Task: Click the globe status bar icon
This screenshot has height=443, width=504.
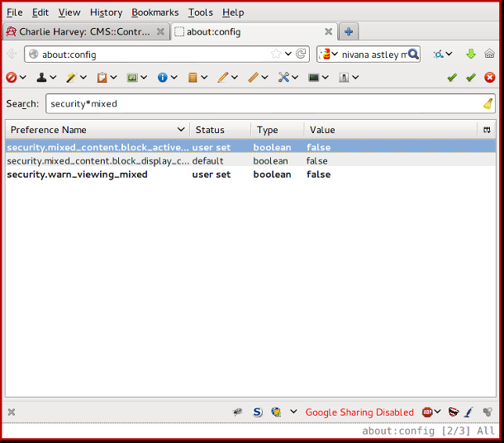Action: point(276,412)
